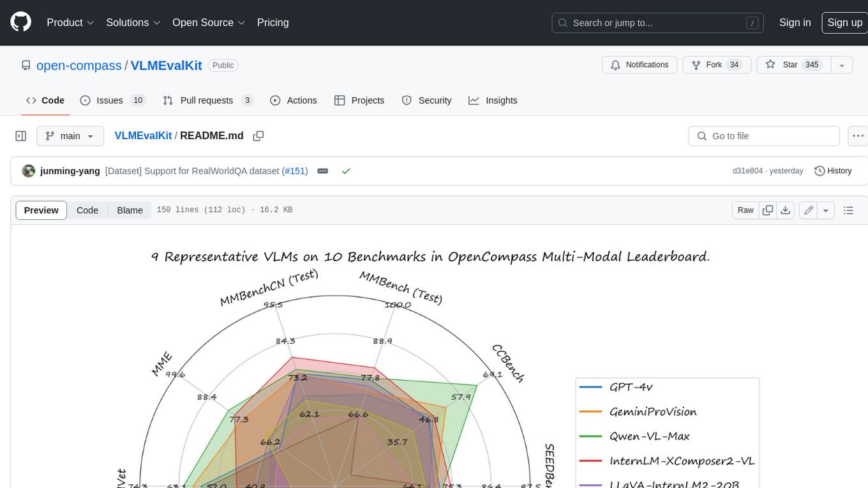The image size is (868, 488).
Task: Select the Blame view
Action: [130, 210]
